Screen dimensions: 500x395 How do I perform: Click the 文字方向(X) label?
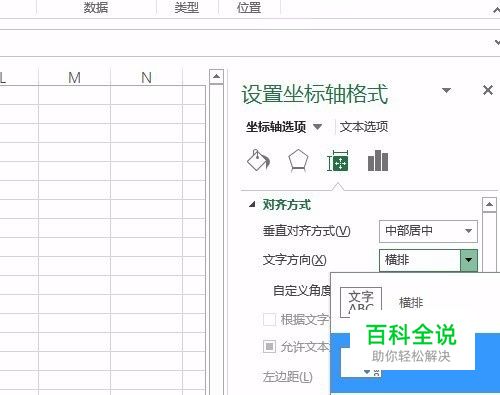tap(295, 260)
